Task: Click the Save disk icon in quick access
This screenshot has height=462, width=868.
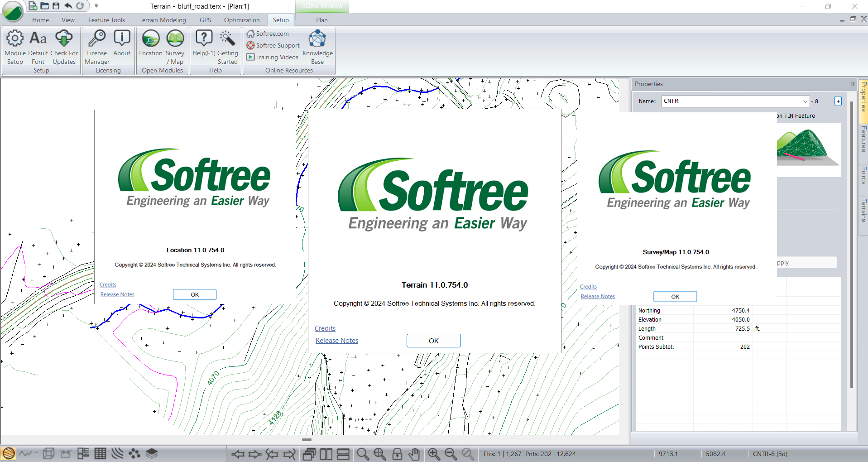Action: point(56,6)
